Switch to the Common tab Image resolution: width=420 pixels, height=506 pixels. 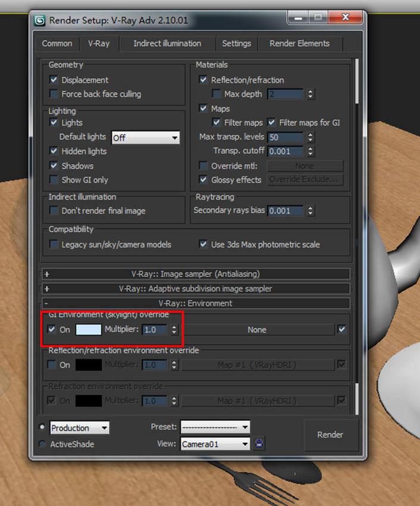[57, 43]
